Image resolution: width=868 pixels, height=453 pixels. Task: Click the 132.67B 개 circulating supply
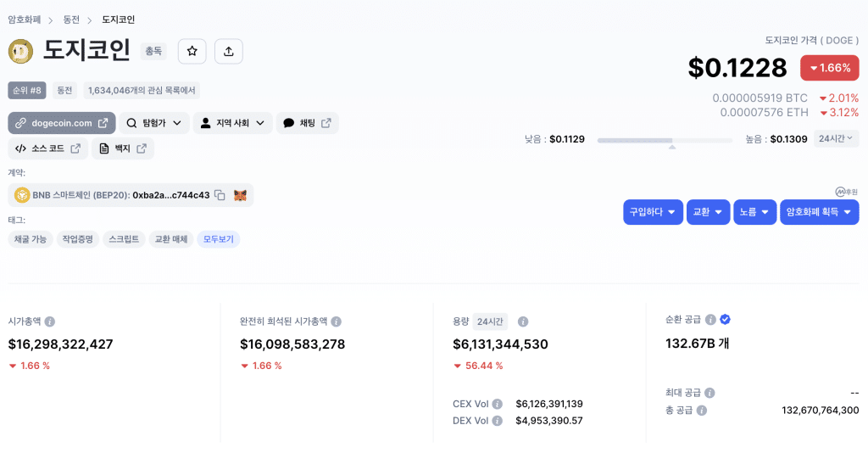tap(697, 344)
